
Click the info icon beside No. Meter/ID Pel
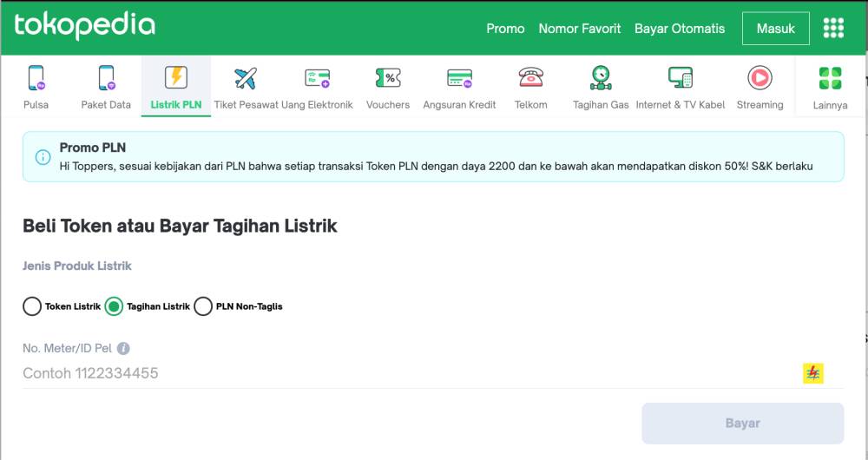point(123,349)
